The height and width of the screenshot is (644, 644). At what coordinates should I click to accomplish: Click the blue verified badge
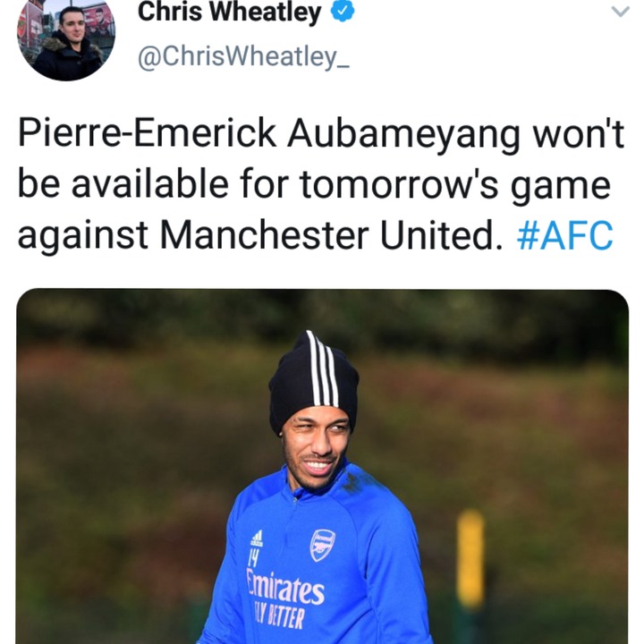point(343,11)
